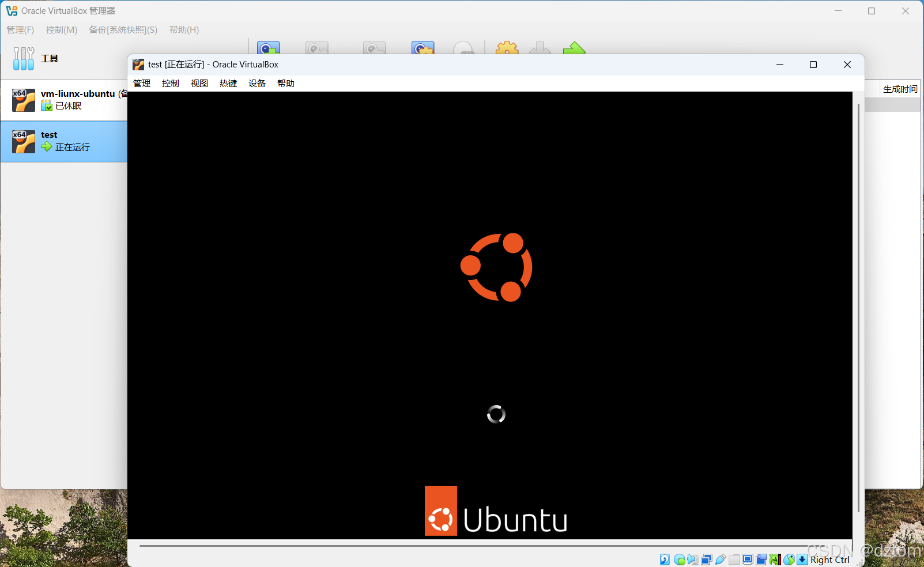924x567 pixels.
Task: Open the 热键 menu in test VM window
Action: (228, 83)
